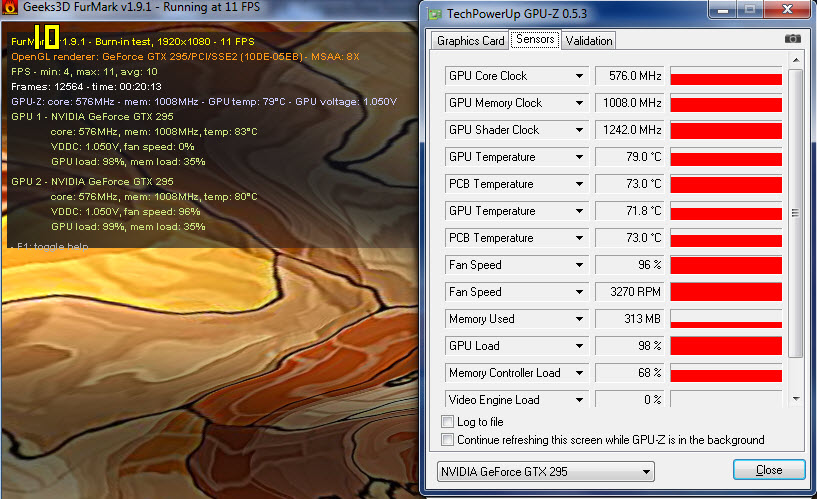Click the 1242.0 MHz shader clock value
Image resolution: width=817 pixels, height=499 pixels.
pos(630,130)
